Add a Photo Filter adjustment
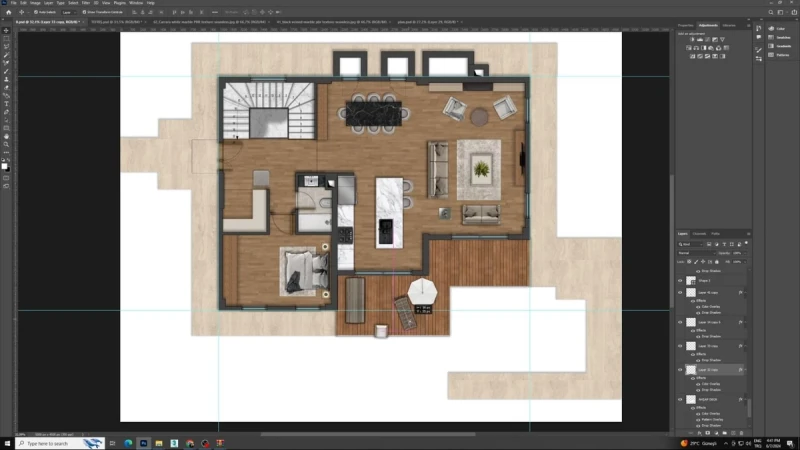The width and height of the screenshot is (800, 450). point(711,48)
